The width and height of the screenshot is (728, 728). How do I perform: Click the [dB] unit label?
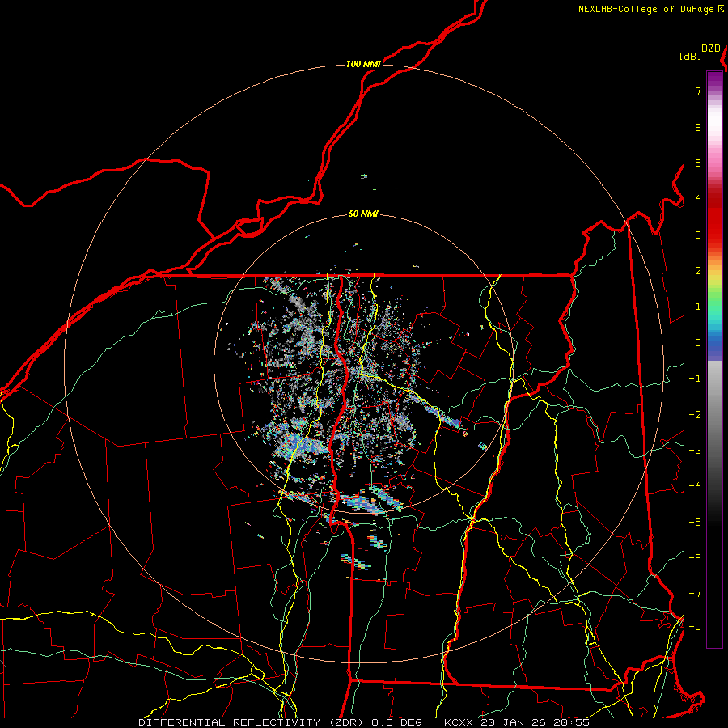(x=690, y=56)
